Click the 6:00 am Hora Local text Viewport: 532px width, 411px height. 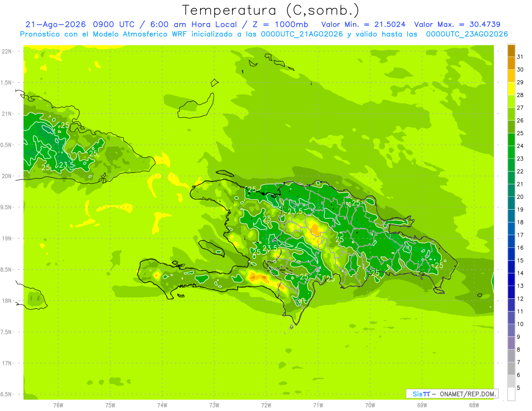(x=192, y=24)
